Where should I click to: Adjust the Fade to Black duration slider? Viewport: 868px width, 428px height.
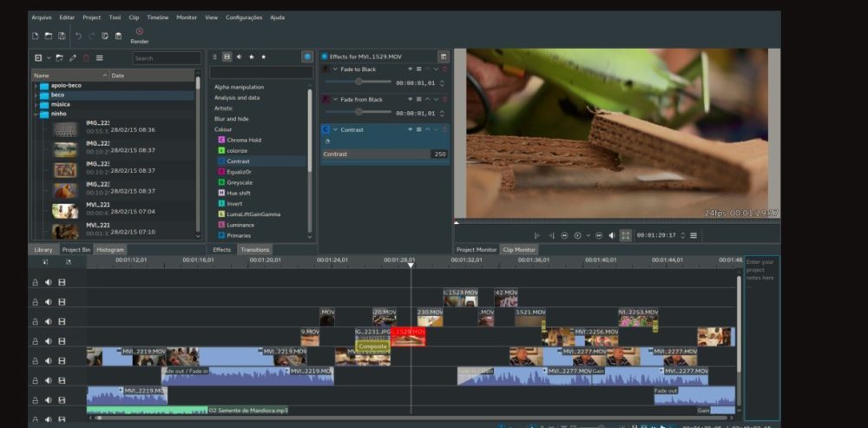coord(358,82)
